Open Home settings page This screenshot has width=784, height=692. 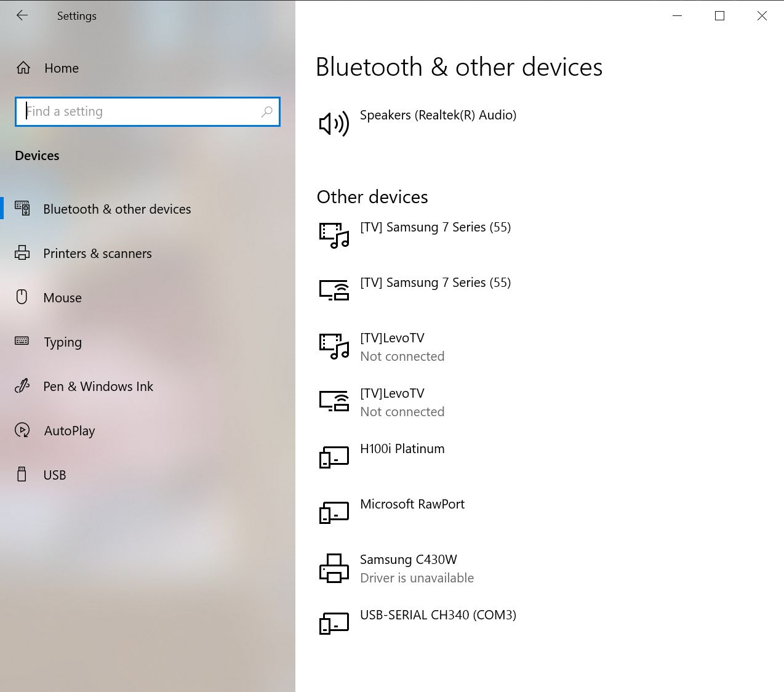click(62, 68)
